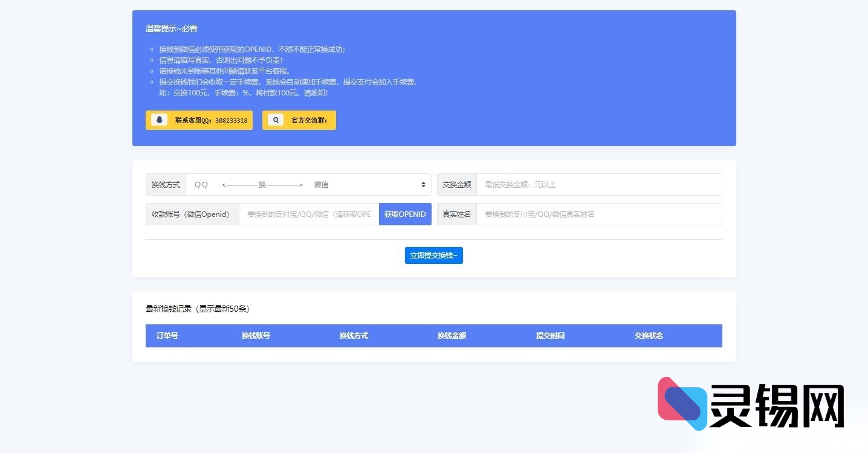Viewport: 868px width, 453px height.
Task: Focus the 交换金额 amount input field
Action: [598, 185]
